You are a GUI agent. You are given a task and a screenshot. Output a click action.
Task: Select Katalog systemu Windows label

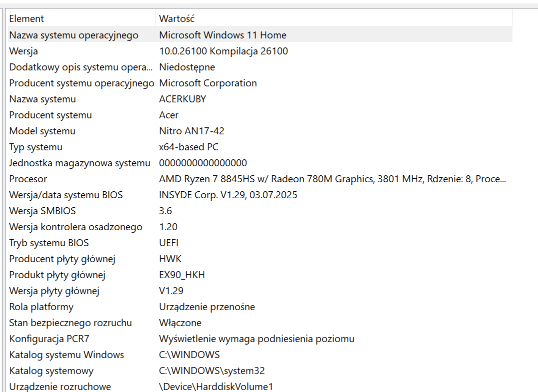[x=66, y=355]
